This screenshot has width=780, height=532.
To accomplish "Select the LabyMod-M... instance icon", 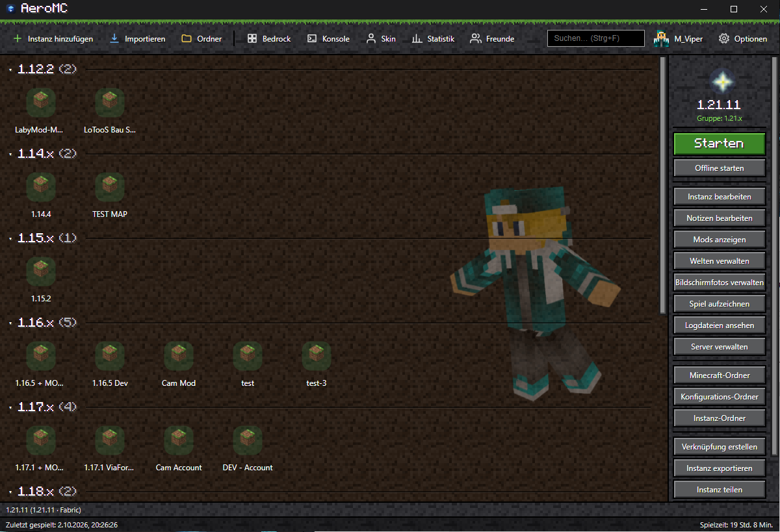I will [x=41, y=102].
